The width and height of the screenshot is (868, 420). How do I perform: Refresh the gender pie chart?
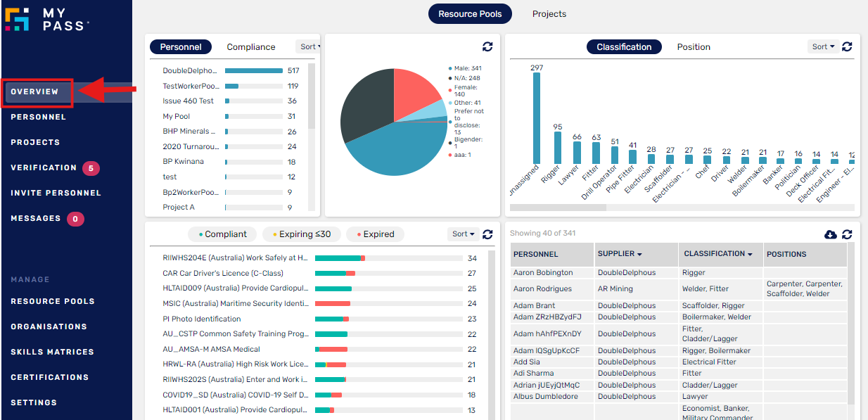click(488, 47)
